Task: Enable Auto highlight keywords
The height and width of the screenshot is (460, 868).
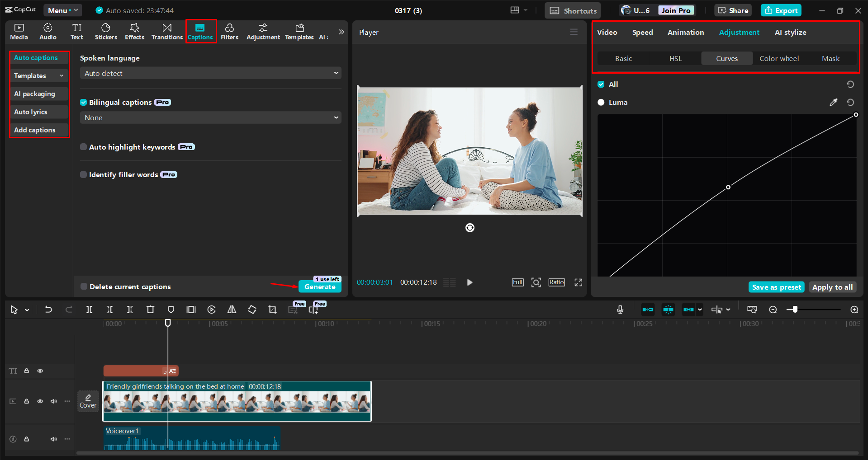Action: point(84,147)
